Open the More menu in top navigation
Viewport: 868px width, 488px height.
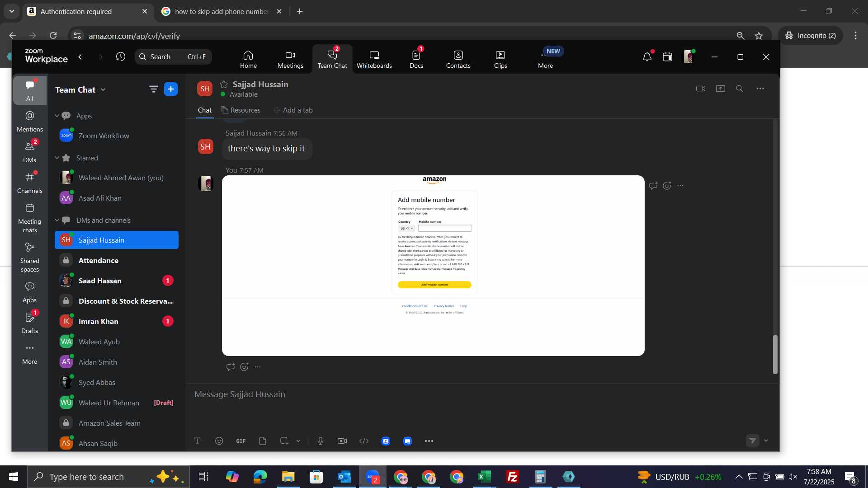(545, 59)
